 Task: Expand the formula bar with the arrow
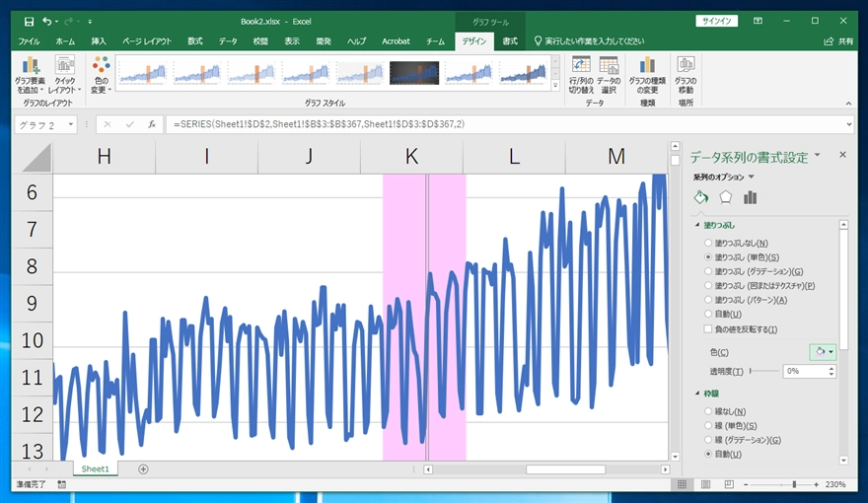(x=849, y=124)
